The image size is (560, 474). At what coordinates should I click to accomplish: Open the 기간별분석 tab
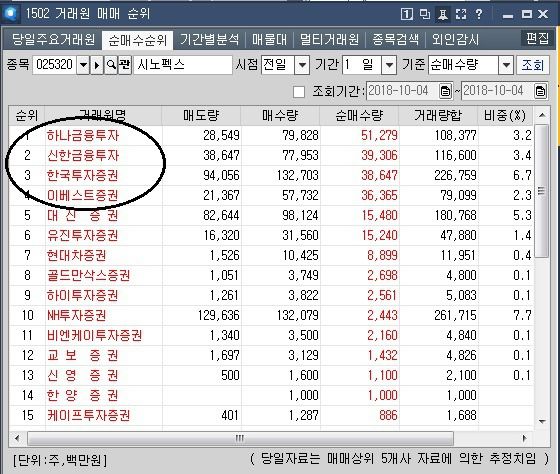coord(209,40)
